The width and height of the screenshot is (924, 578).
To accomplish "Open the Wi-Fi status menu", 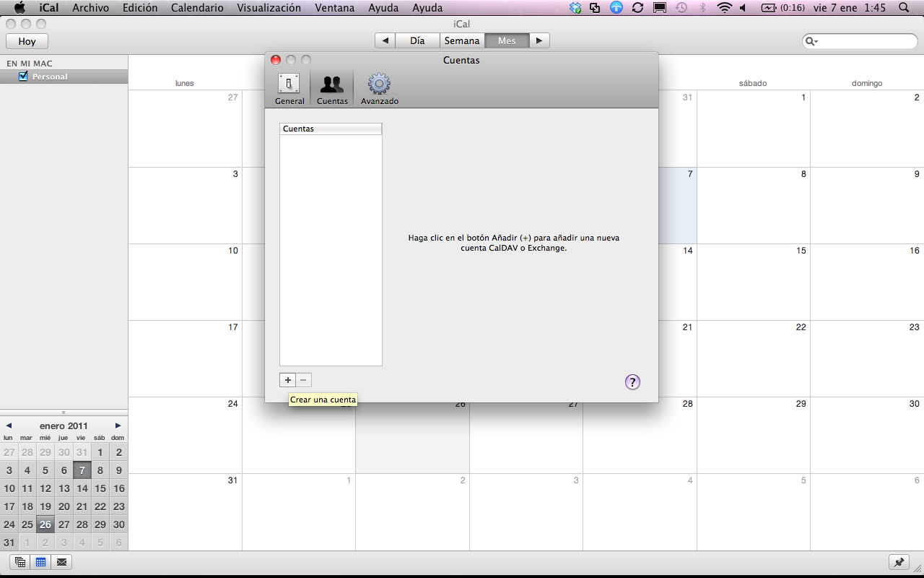I will (x=724, y=8).
